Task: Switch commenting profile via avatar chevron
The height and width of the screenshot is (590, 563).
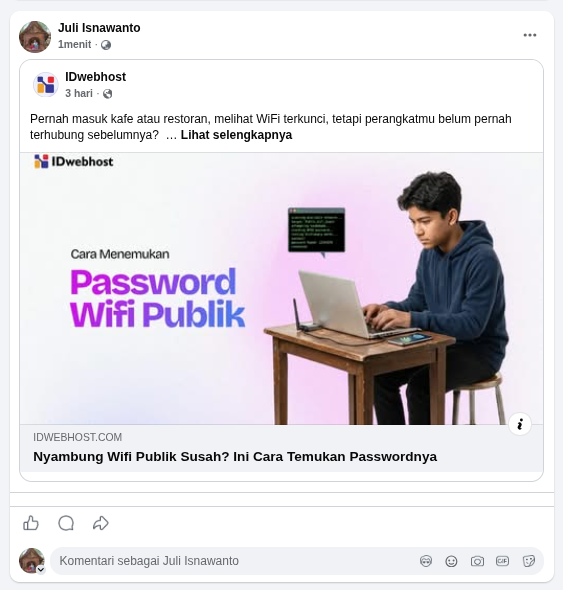Action: (41, 569)
